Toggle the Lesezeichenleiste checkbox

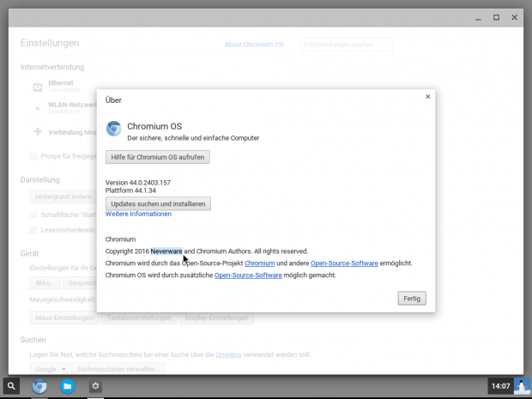pyautogui.click(x=33, y=230)
